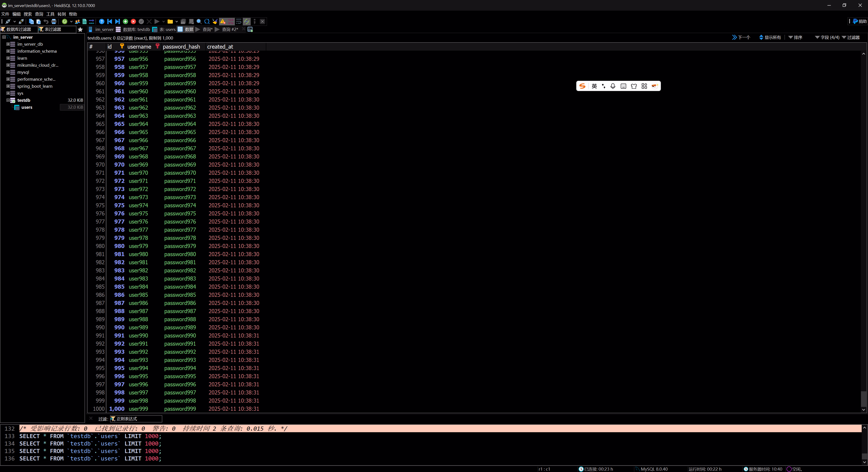The width and height of the screenshot is (868, 472).
Task: Collapse the testdb database node
Action: pos(8,100)
